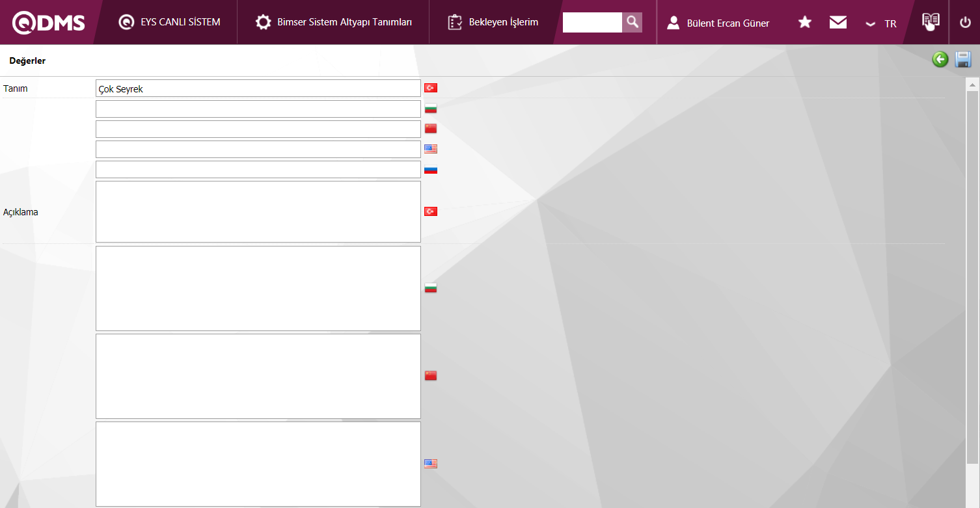Click Bulgarian flag beside Açıklama text area

(x=431, y=288)
